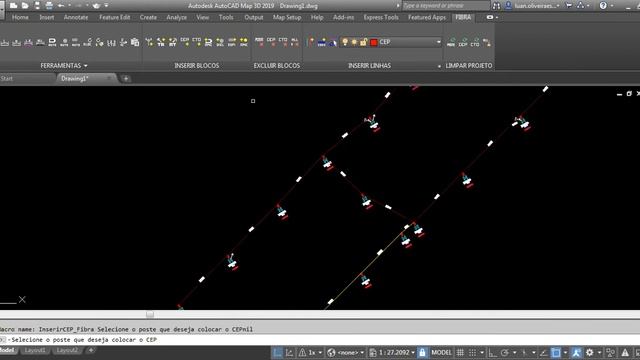Toggle the polar tracking status icon

pyautogui.click(x=505, y=352)
